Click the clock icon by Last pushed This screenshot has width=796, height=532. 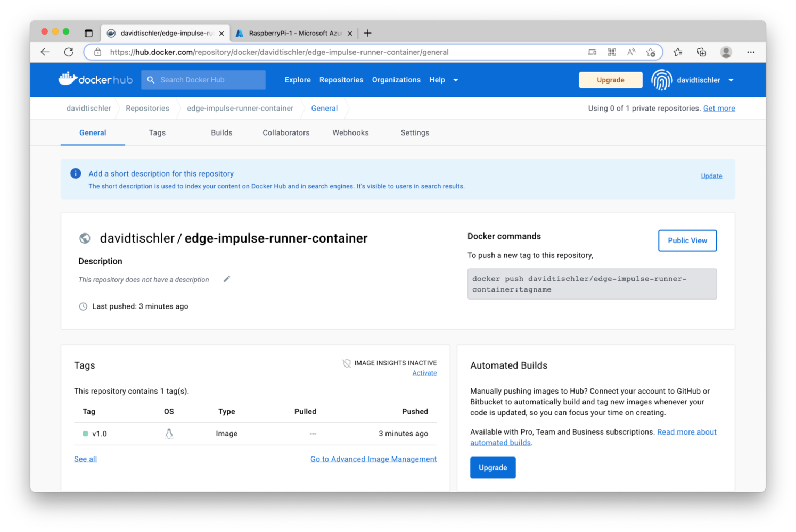83,306
